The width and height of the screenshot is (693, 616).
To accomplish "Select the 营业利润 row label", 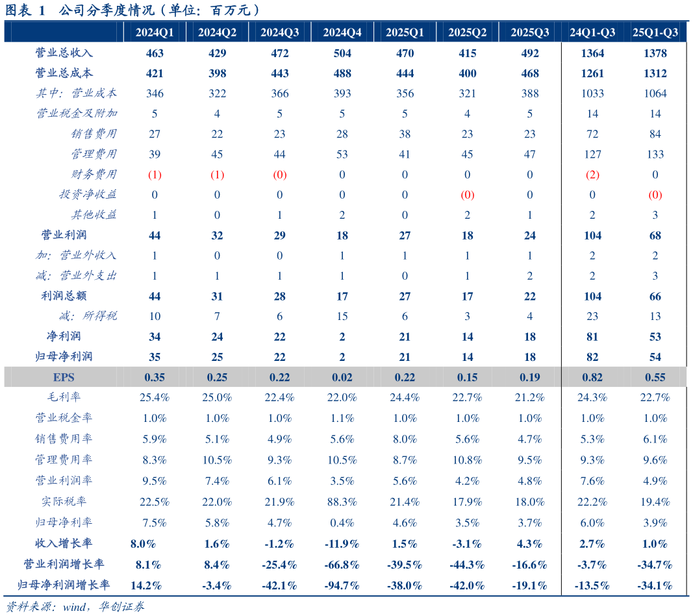I will pyautogui.click(x=64, y=235).
